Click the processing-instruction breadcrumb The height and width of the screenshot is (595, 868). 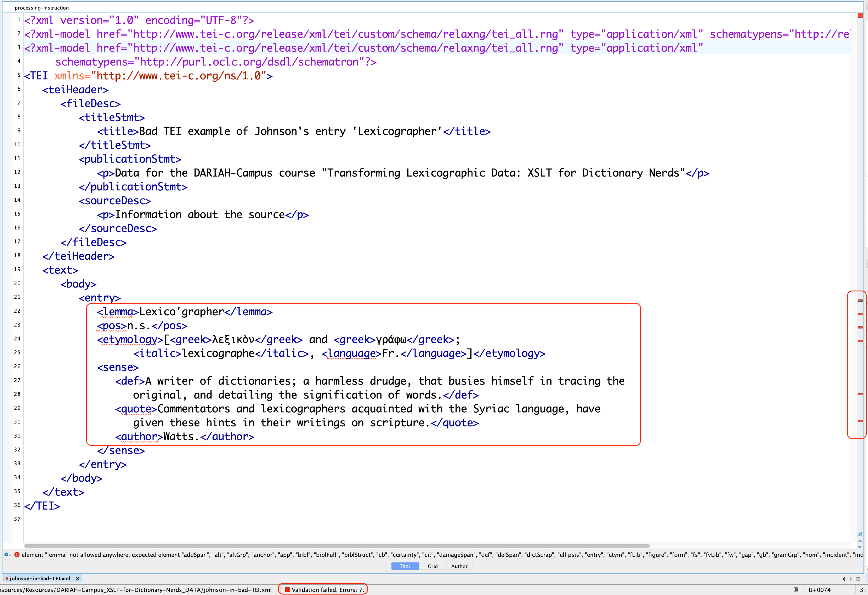point(41,8)
